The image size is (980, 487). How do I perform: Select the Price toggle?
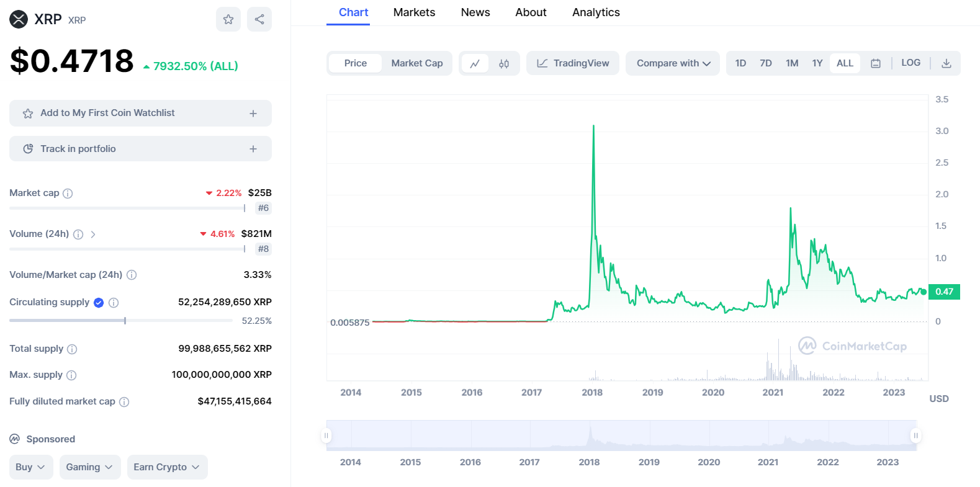click(x=356, y=63)
